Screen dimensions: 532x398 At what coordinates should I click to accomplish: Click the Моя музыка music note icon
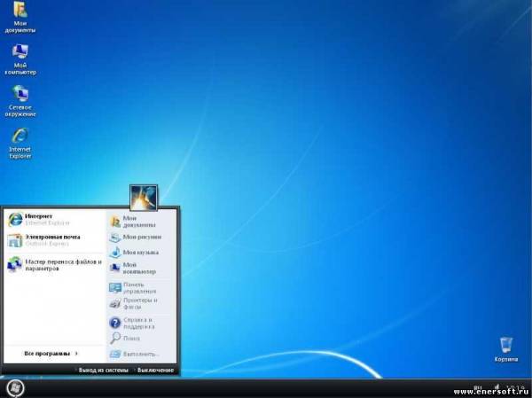(x=115, y=252)
